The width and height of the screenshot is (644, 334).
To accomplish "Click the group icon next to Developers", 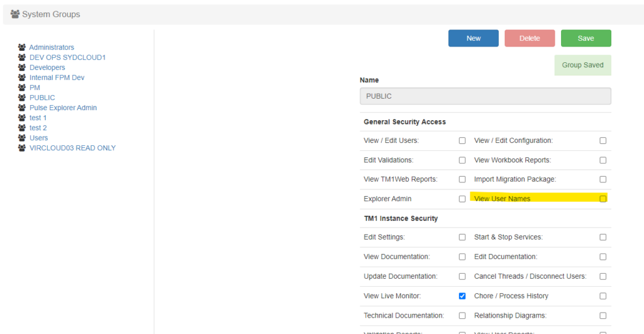I will tap(22, 67).
